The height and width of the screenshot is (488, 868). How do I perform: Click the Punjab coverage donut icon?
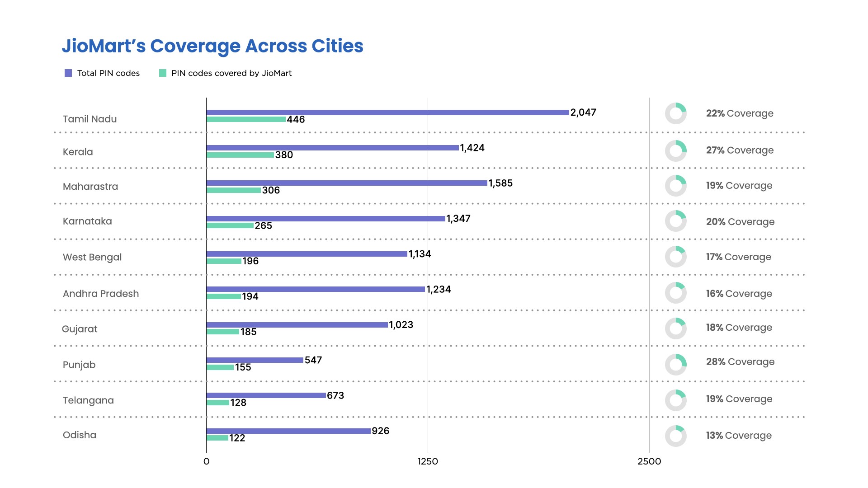pyautogui.click(x=676, y=364)
